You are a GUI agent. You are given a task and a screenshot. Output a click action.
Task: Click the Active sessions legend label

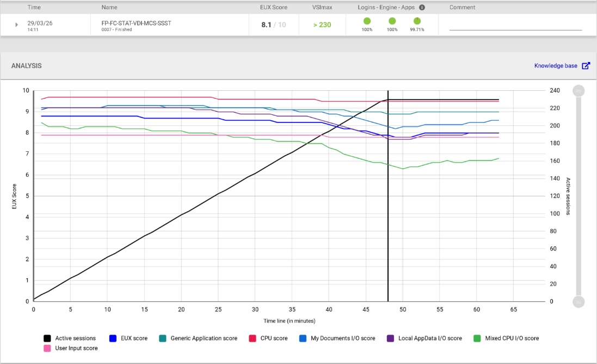pos(76,338)
